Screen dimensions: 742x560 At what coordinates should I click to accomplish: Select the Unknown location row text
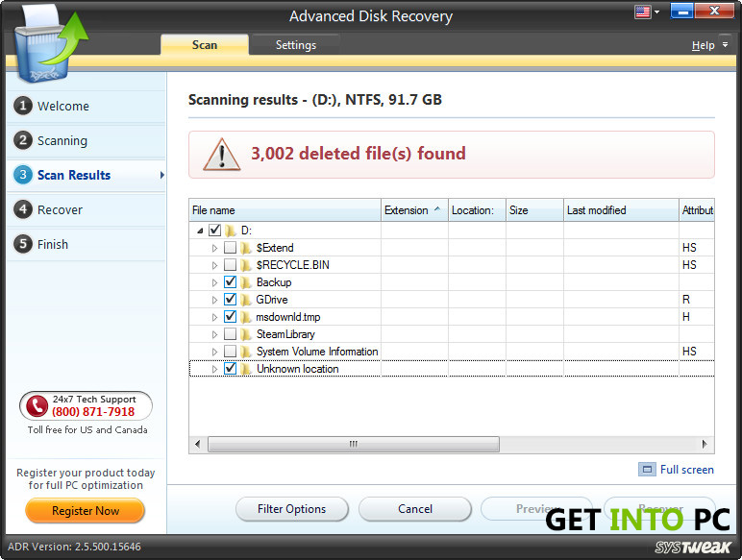pos(298,369)
